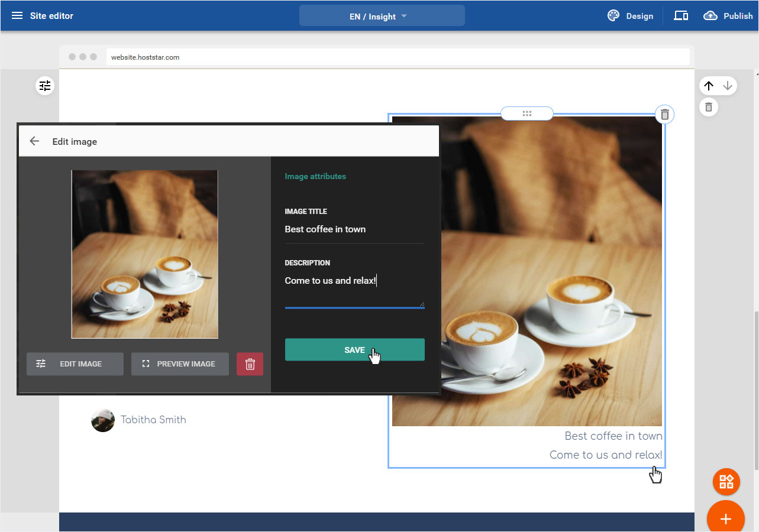Click the description field resize grip
759x532 pixels.
coord(422,304)
